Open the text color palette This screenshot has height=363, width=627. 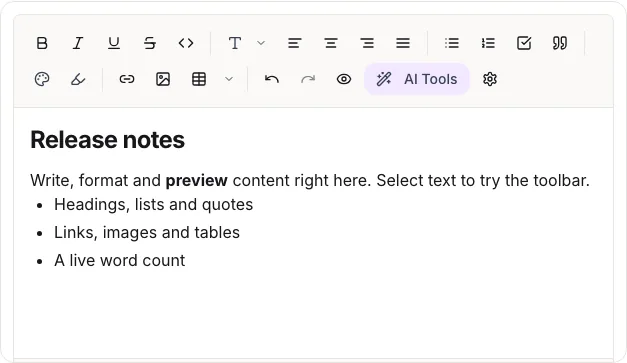click(42, 79)
